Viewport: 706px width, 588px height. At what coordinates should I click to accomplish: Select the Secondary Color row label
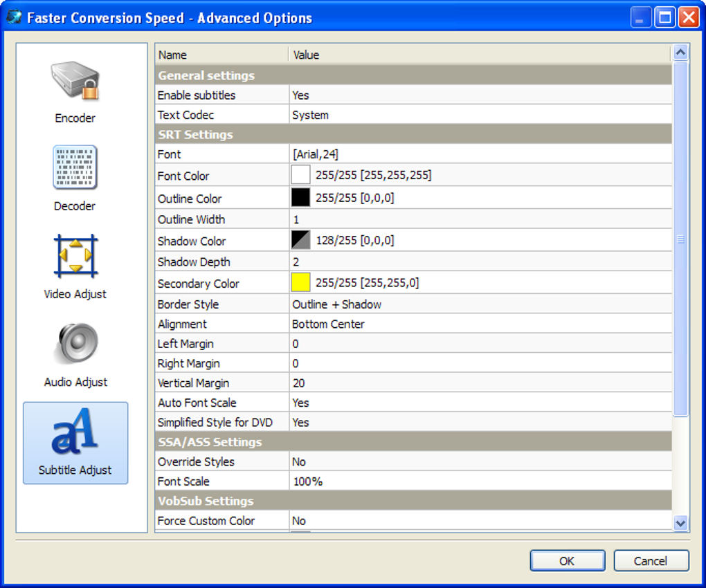tap(198, 284)
